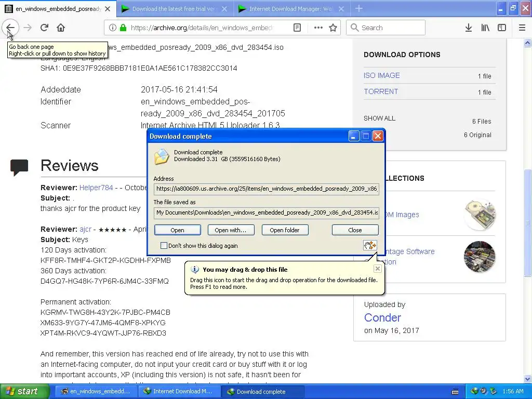
Task: Minimize the Download complete dialog
Action: [353, 137]
